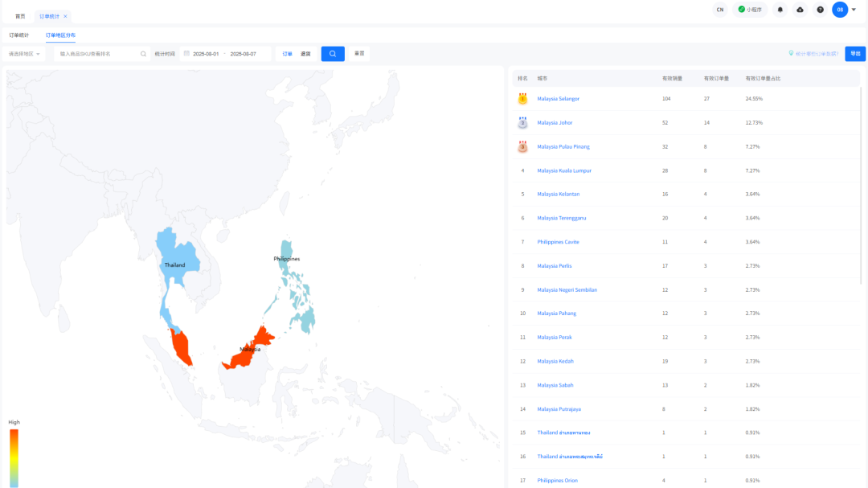Open Philippines Cavite link

pos(558,242)
